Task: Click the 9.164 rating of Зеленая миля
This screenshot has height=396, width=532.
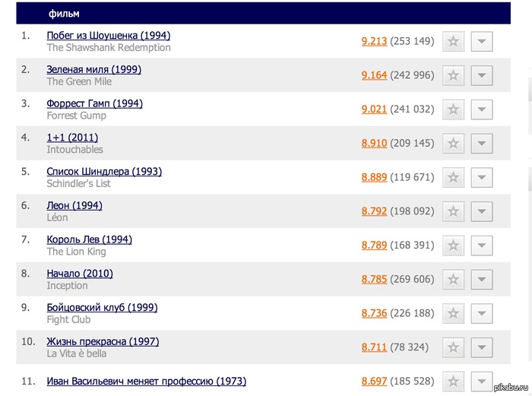Action: tap(374, 76)
